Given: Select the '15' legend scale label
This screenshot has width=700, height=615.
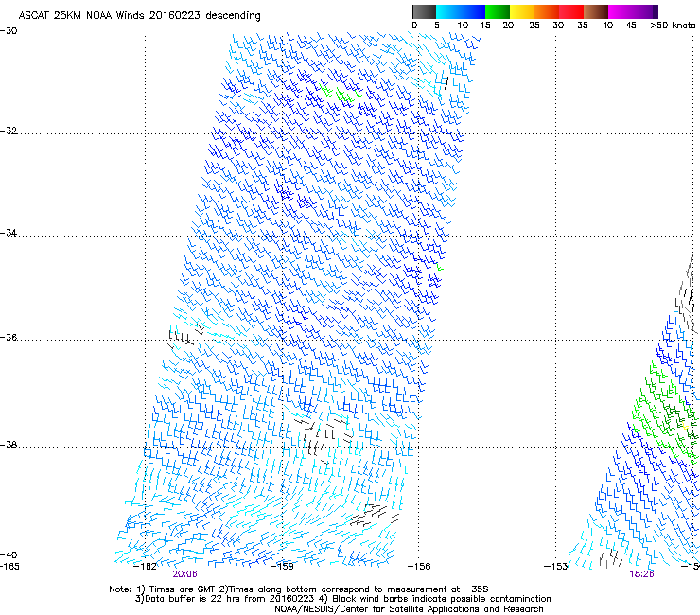Looking at the screenshot, I should (x=485, y=25).
